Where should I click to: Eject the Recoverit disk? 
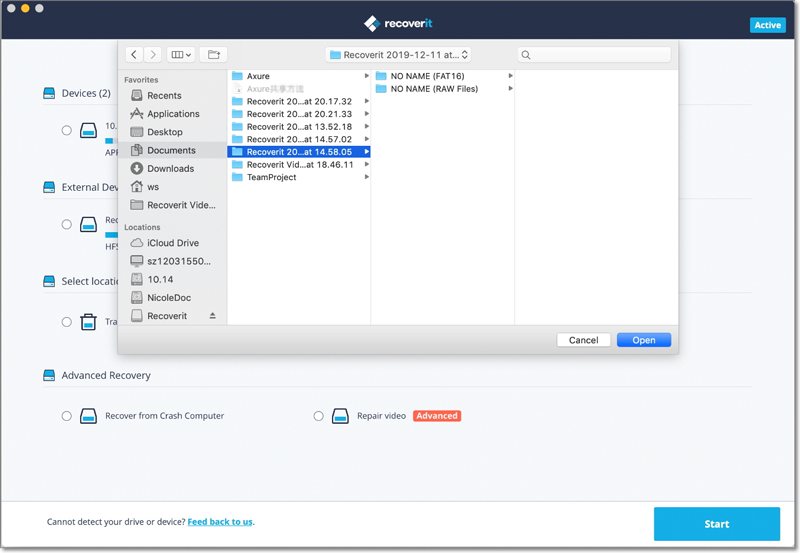pos(212,316)
